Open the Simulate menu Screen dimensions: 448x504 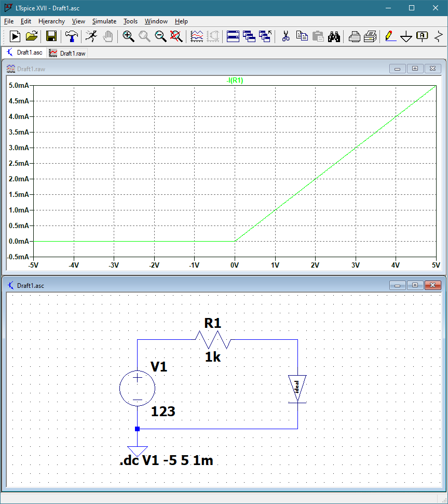pyautogui.click(x=104, y=21)
